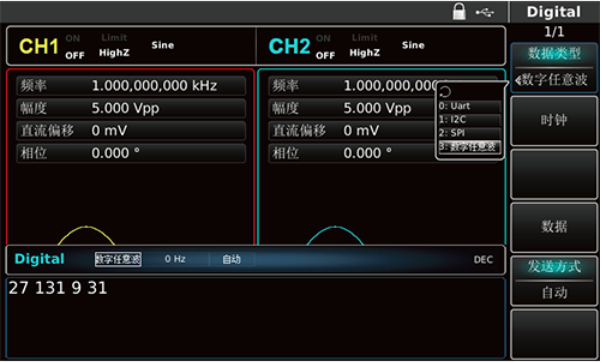Click the refresh arrow icon in popup
This screenshot has height=363, width=602.
click(445, 92)
